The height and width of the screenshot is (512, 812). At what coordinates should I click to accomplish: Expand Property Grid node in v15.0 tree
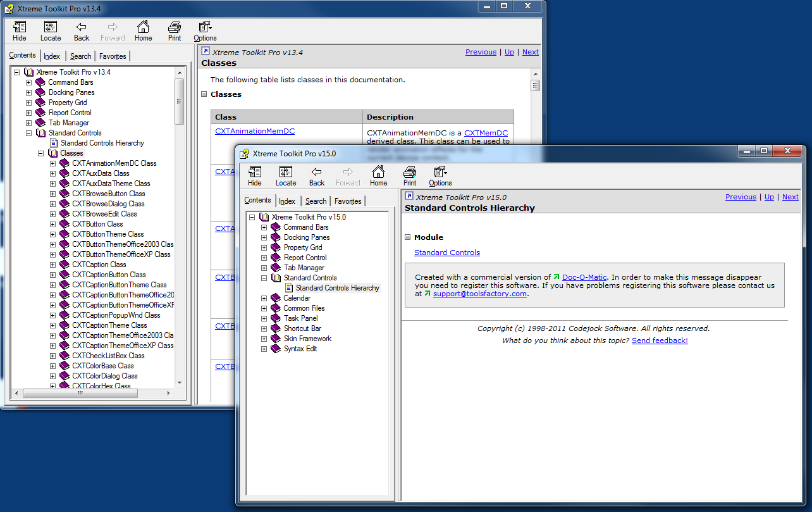(264, 247)
